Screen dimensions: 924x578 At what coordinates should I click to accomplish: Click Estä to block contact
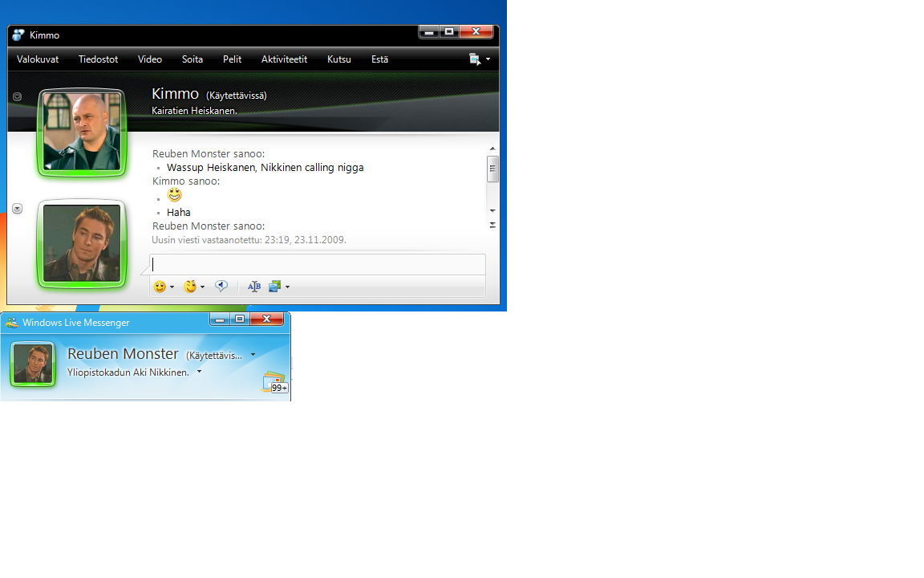coord(379,59)
